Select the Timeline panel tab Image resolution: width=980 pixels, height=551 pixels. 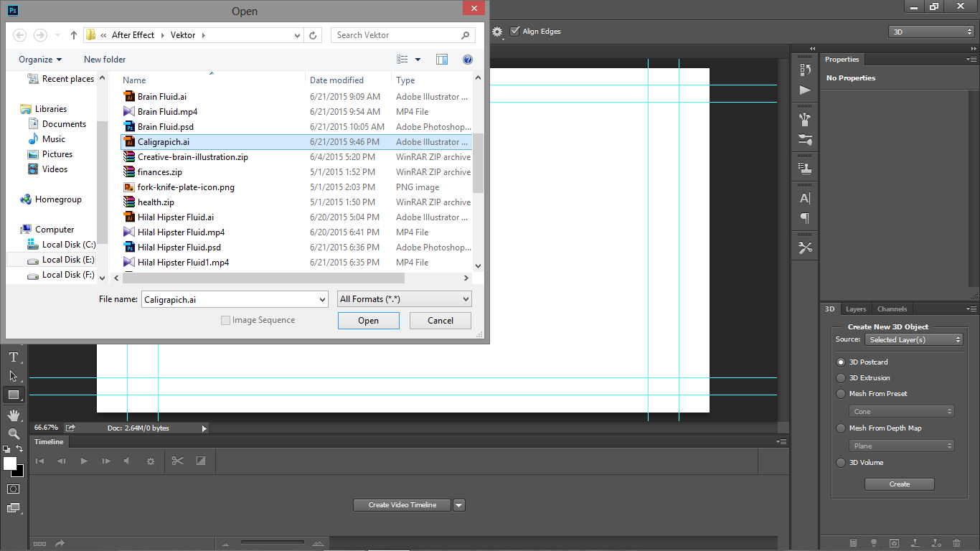[49, 442]
